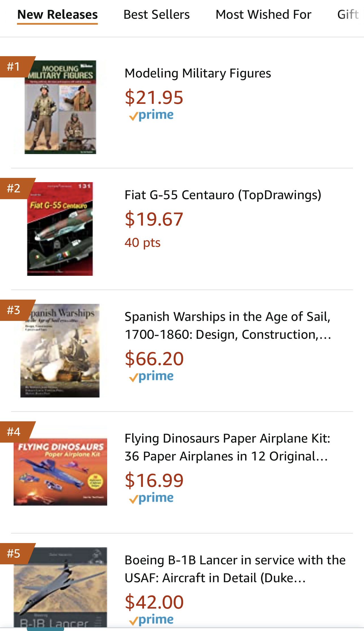Open Modeling Military Figures book cover
The height and width of the screenshot is (631, 364).
(60, 107)
